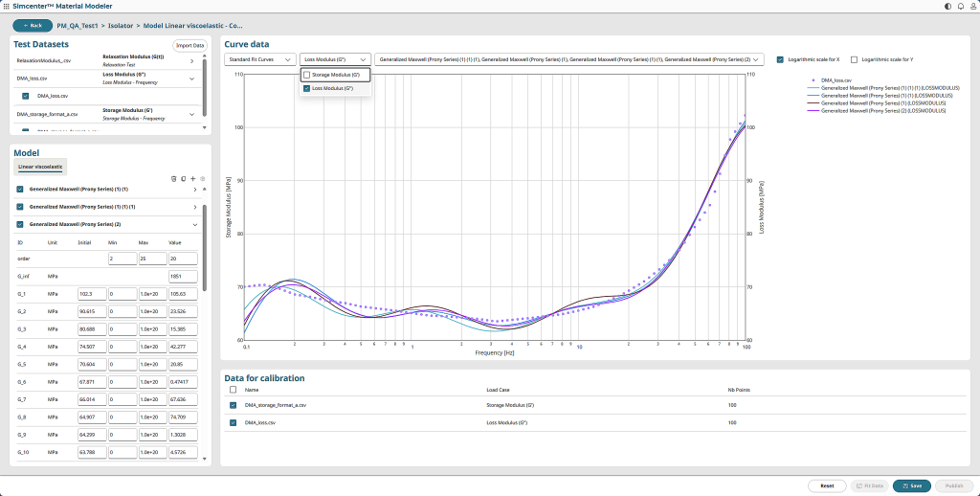The height and width of the screenshot is (496, 980).
Task: Edit G_1 Initial field 102.3
Action: pyautogui.click(x=92, y=294)
